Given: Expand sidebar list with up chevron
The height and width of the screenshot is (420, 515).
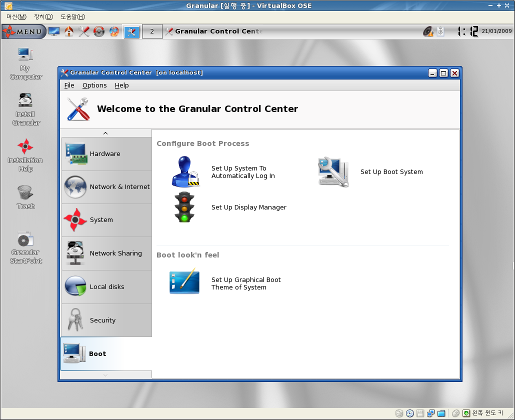Looking at the screenshot, I should [105, 133].
